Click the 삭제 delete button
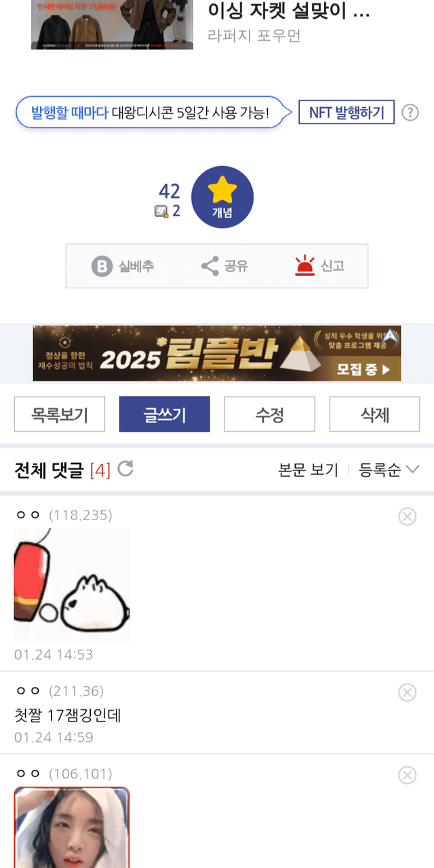The height and width of the screenshot is (868, 434). 375,414
